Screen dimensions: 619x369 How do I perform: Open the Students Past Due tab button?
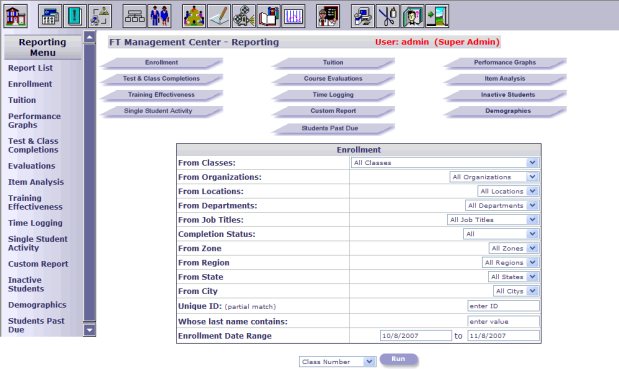pos(333,129)
